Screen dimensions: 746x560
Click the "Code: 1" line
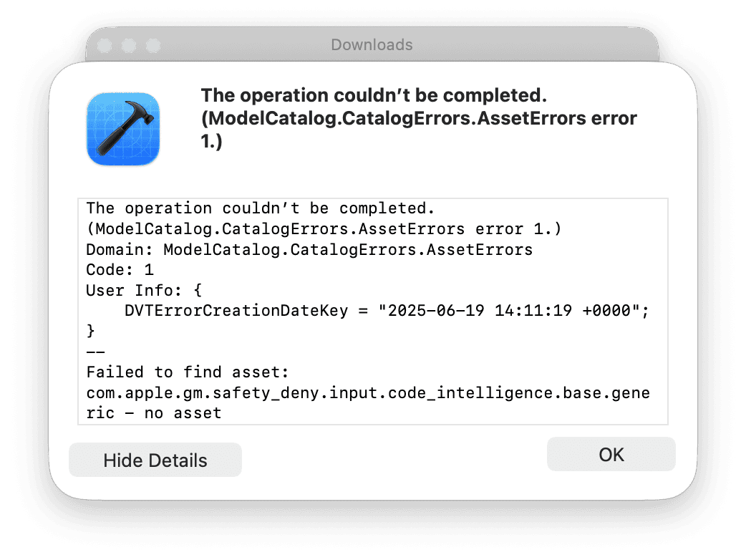point(120,270)
